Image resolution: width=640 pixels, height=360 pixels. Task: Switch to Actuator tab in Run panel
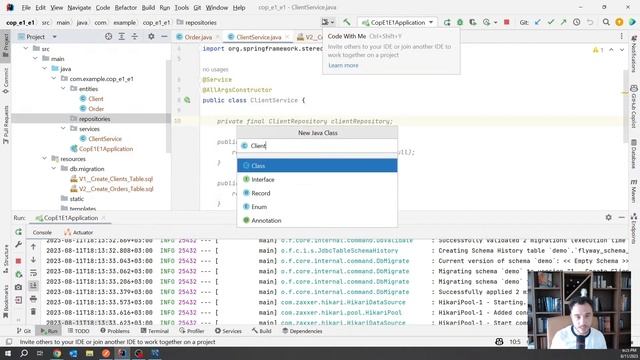pyautogui.click(x=79, y=232)
